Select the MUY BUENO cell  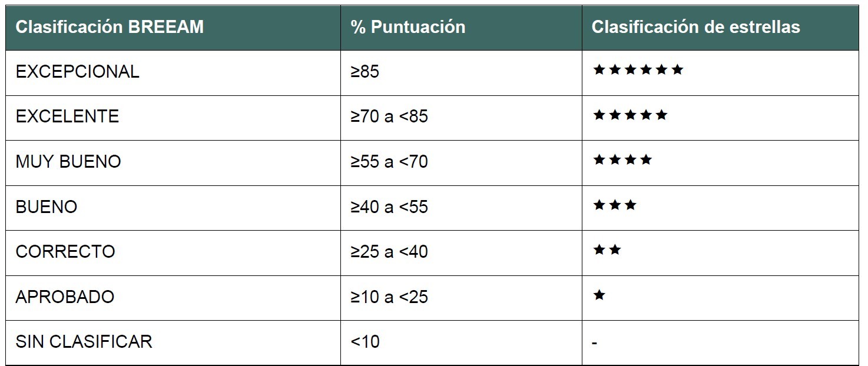tap(173, 163)
